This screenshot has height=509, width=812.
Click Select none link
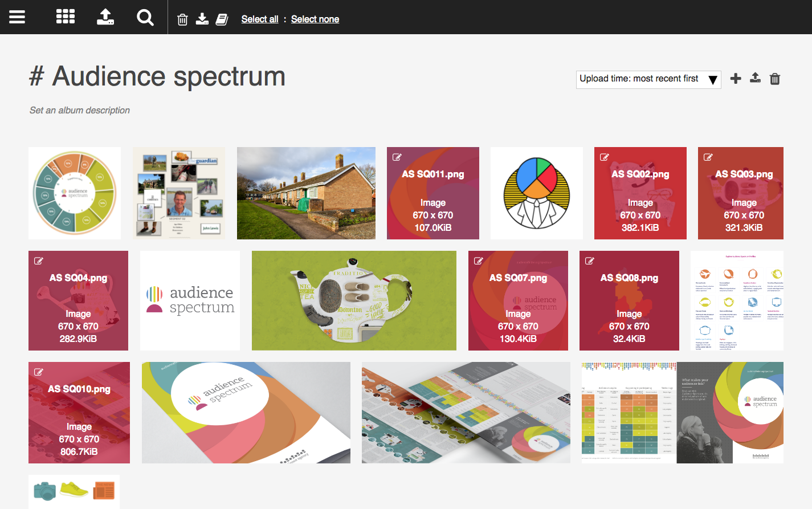point(315,19)
